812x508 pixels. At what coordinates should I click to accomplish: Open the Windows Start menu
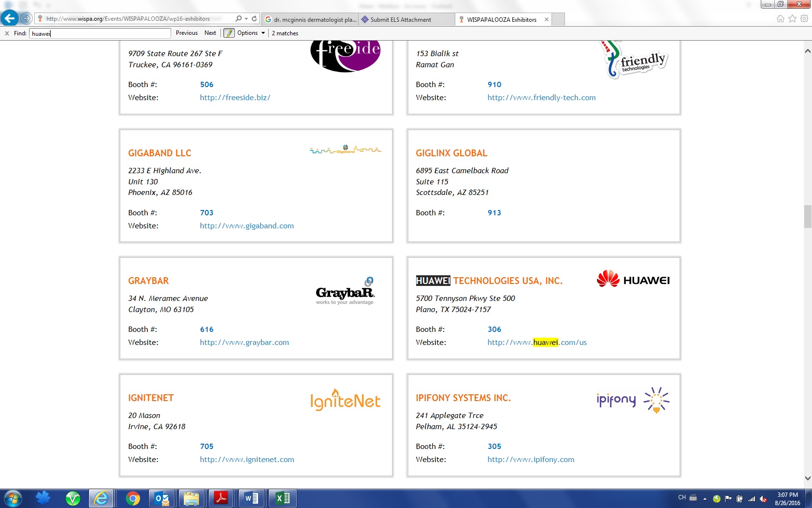(x=13, y=498)
